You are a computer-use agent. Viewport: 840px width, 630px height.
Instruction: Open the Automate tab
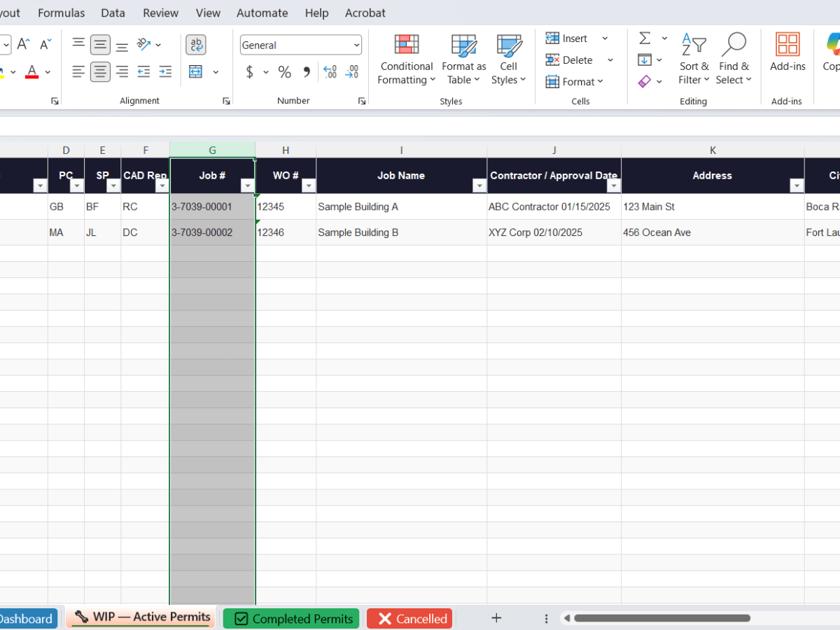click(262, 13)
